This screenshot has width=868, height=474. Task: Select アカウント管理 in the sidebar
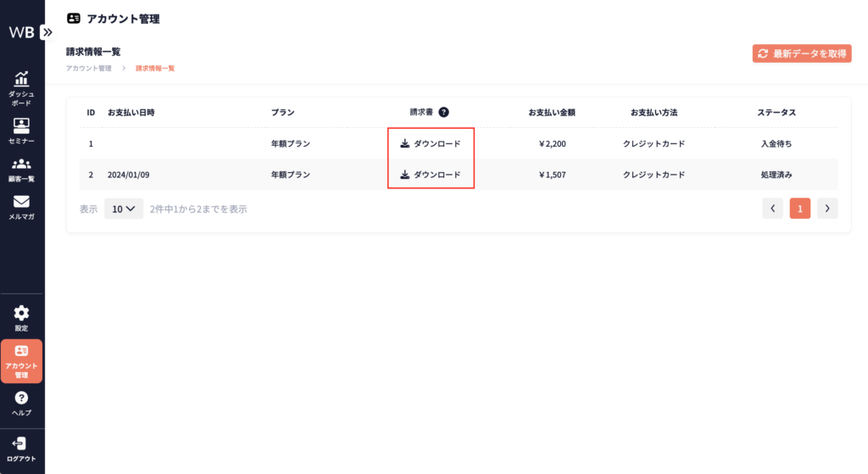tap(21, 361)
